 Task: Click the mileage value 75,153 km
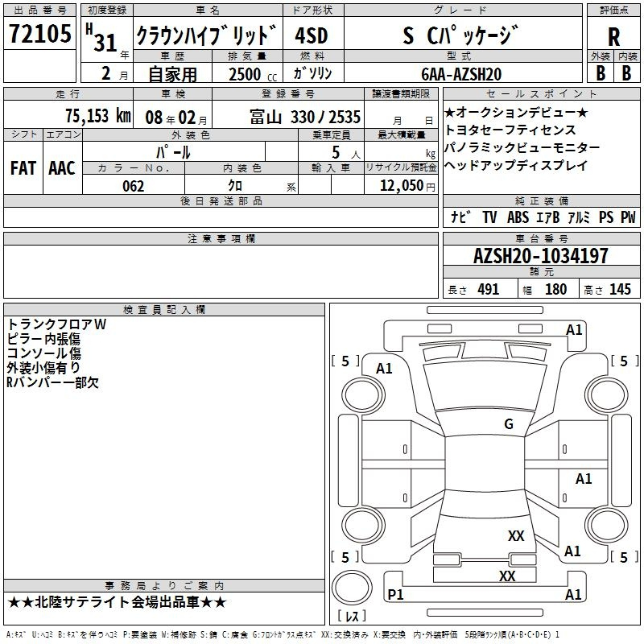click(98, 116)
